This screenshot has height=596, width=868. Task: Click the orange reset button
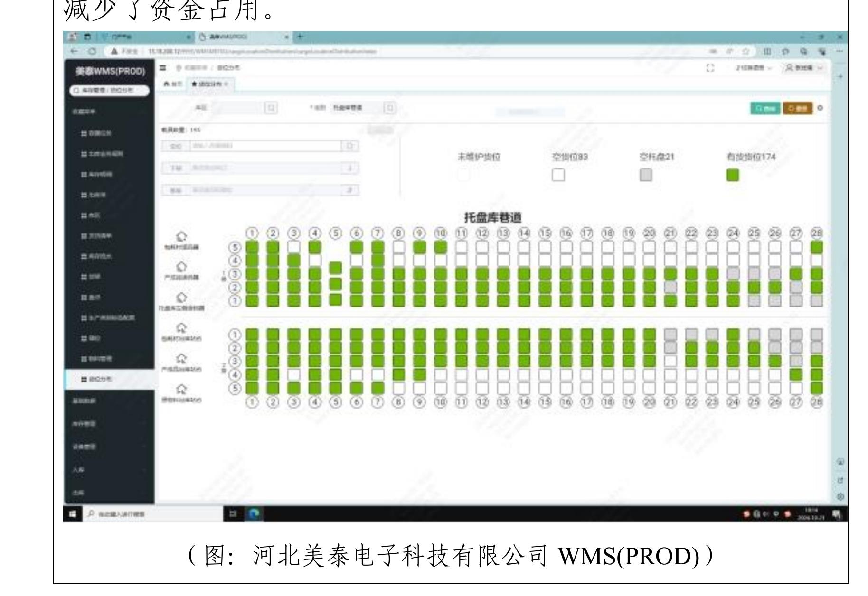(798, 108)
